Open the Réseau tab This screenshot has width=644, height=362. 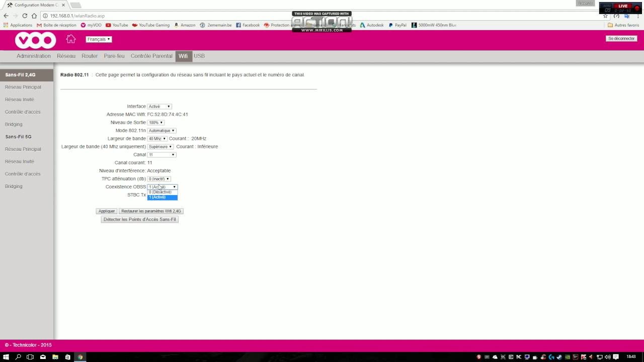click(x=66, y=56)
